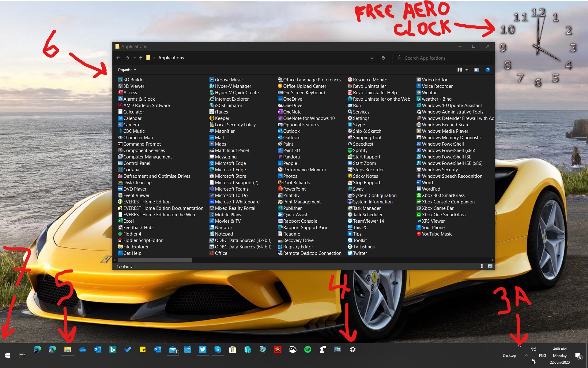This screenshot has width=588, height=368.
Task: Open Paint 3D entry
Action: click(x=289, y=150)
